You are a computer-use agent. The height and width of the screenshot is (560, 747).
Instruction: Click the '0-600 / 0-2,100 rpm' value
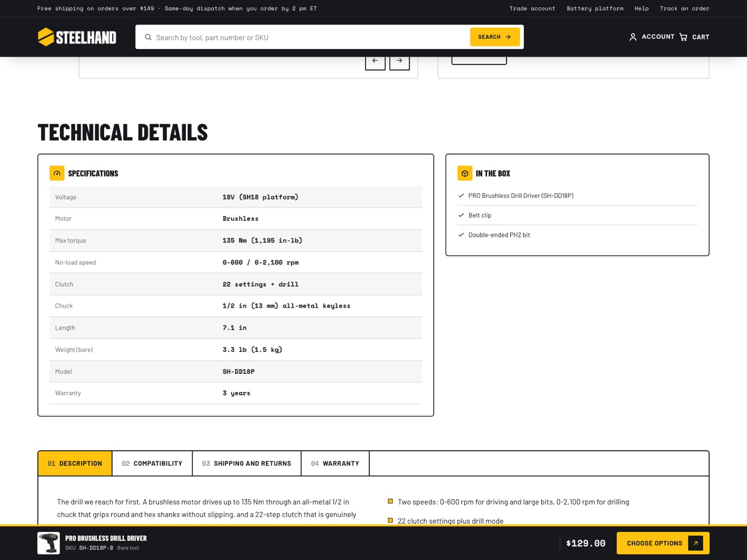pos(260,262)
